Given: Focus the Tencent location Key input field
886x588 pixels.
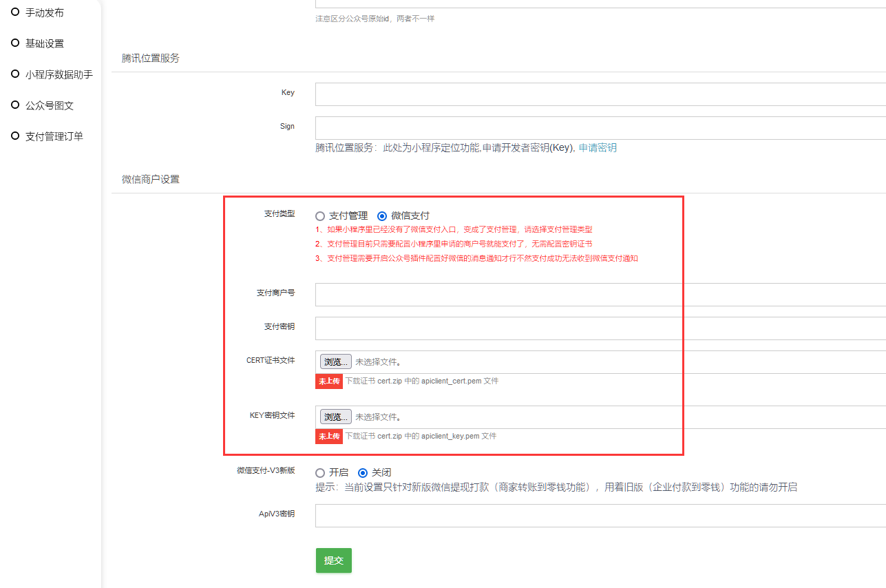Looking at the screenshot, I should [599, 94].
